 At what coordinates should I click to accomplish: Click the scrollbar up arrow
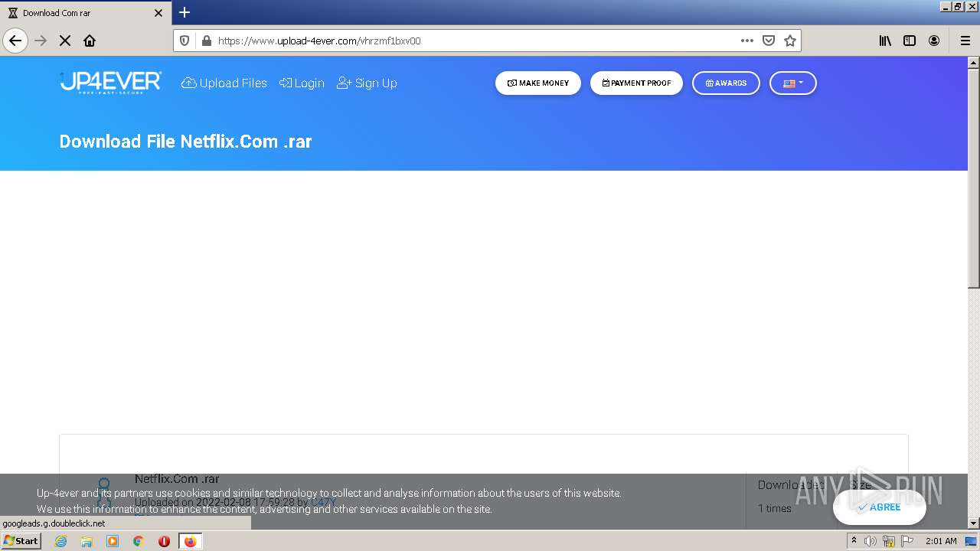pyautogui.click(x=973, y=62)
